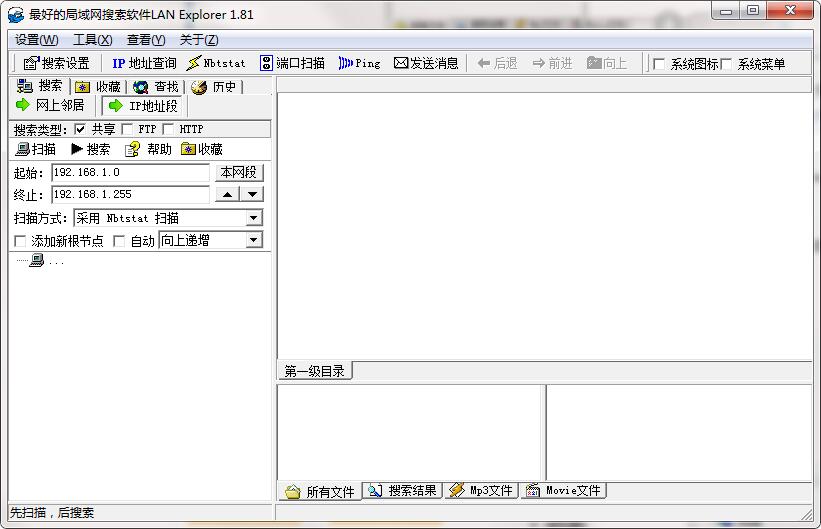821x529 pixels.
Task: Click the IP range up arrow stepper
Action: [228, 194]
